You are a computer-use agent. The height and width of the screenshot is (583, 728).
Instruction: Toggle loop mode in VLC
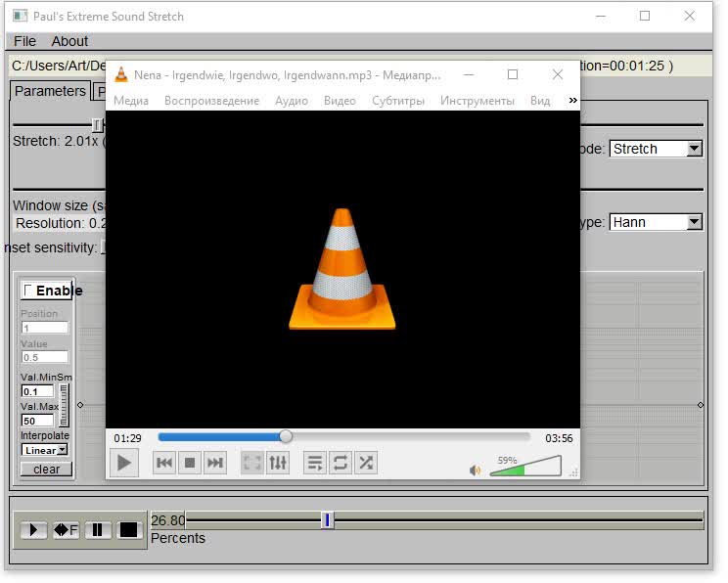coord(341,463)
